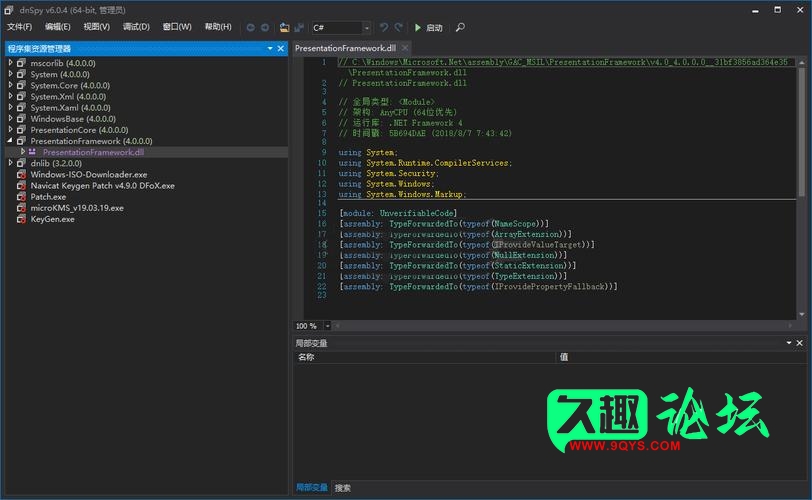This screenshot has width=812, height=500.
Task: Open the C# language dropdown
Action: 367,28
